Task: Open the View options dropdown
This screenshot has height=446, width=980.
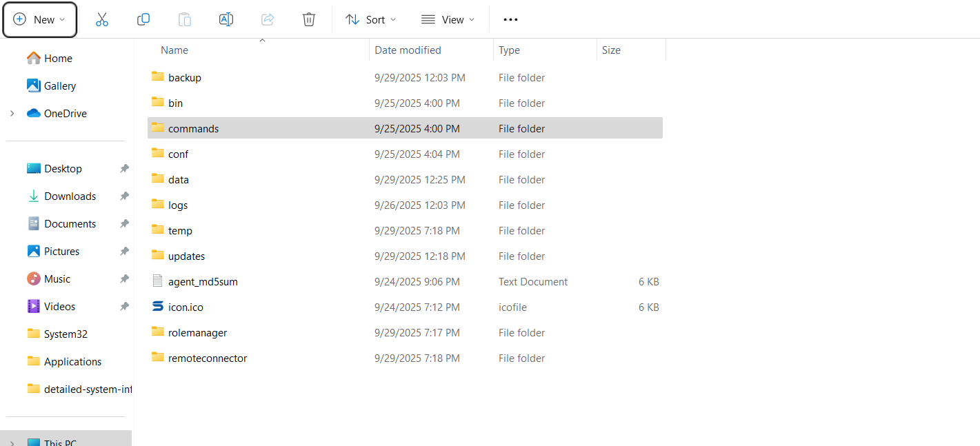Action: click(448, 19)
